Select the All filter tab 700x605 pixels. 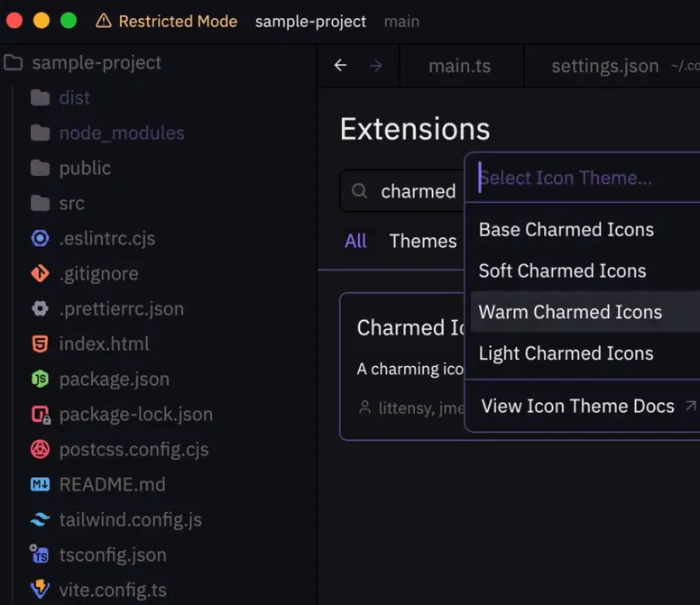tap(355, 241)
